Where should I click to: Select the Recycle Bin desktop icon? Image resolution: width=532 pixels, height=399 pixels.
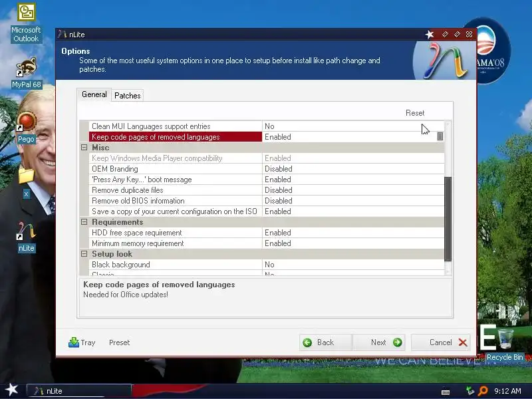(x=505, y=338)
